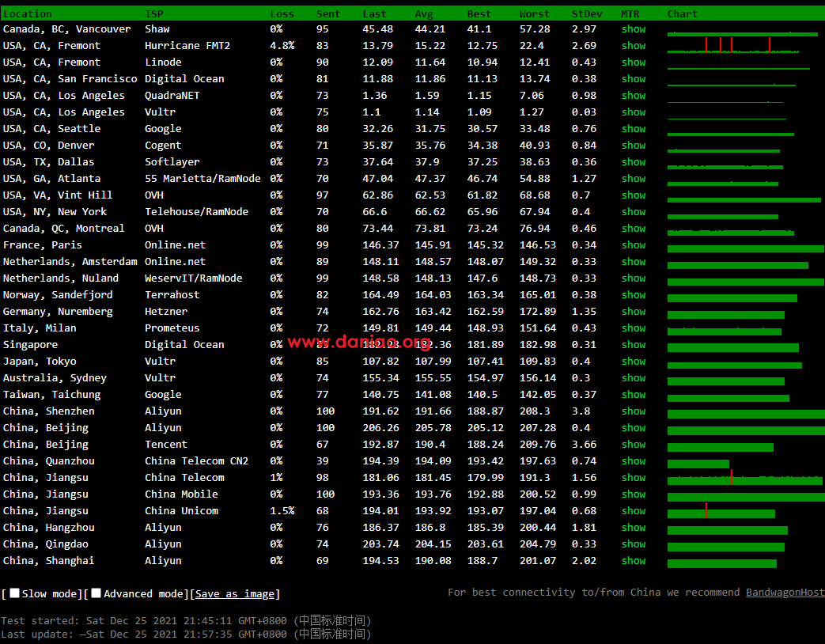The image size is (825, 644).
Task: Open MTR for Montreal OVH row
Action: [634, 229]
